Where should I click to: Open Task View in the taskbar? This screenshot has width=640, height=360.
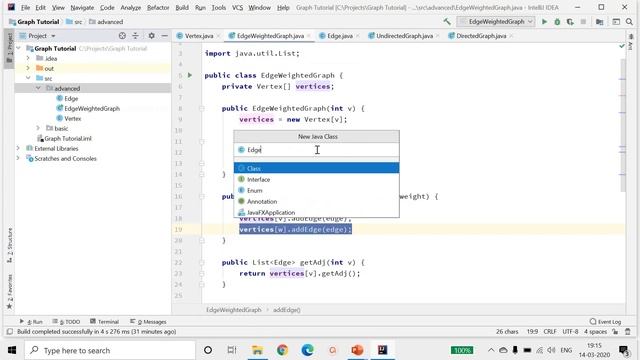pos(232,350)
